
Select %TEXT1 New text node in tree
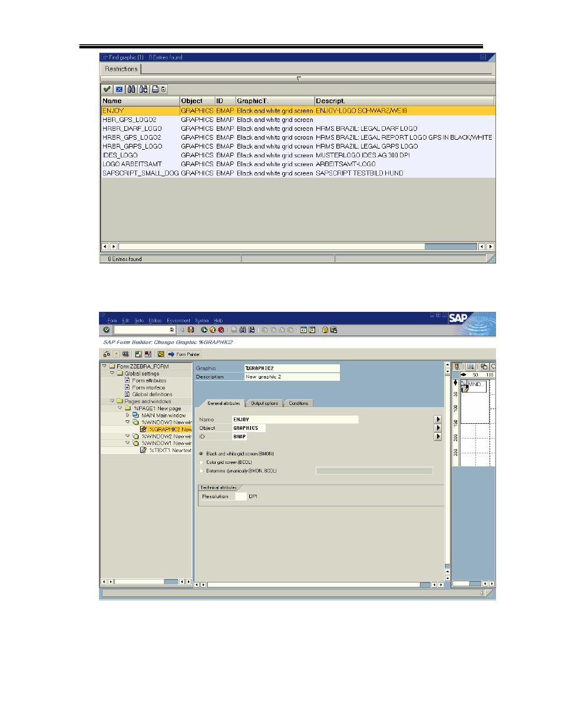pyautogui.click(x=170, y=450)
